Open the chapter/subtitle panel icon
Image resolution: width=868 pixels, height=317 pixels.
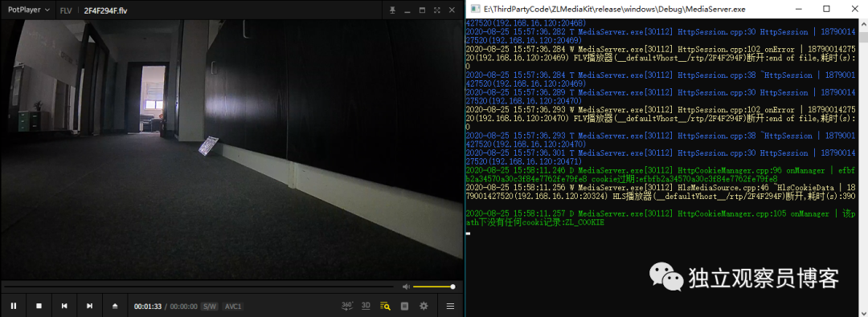(x=404, y=306)
